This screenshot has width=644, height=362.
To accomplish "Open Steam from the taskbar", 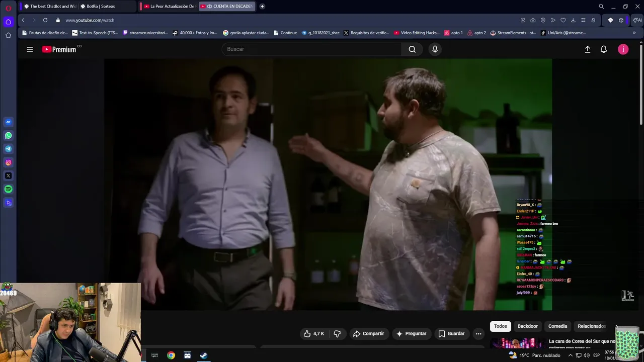I will 204,355.
